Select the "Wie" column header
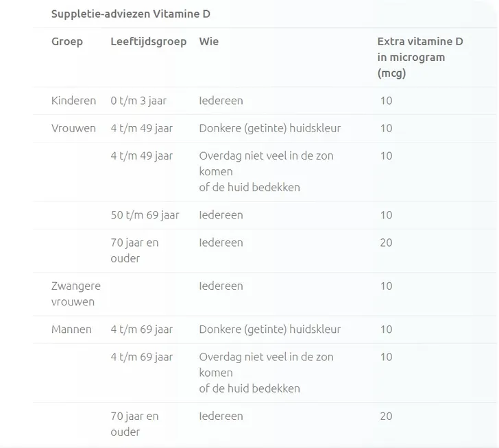This screenshot has width=499, height=448. tap(209, 42)
